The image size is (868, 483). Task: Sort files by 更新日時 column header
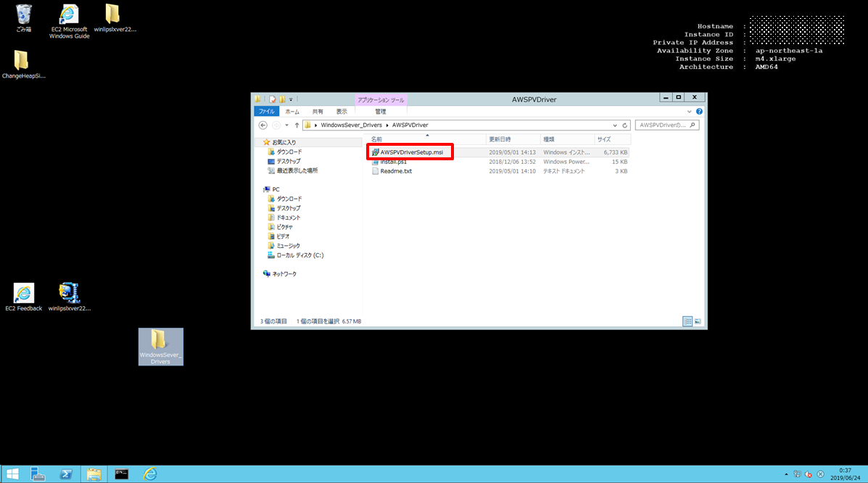(500, 139)
